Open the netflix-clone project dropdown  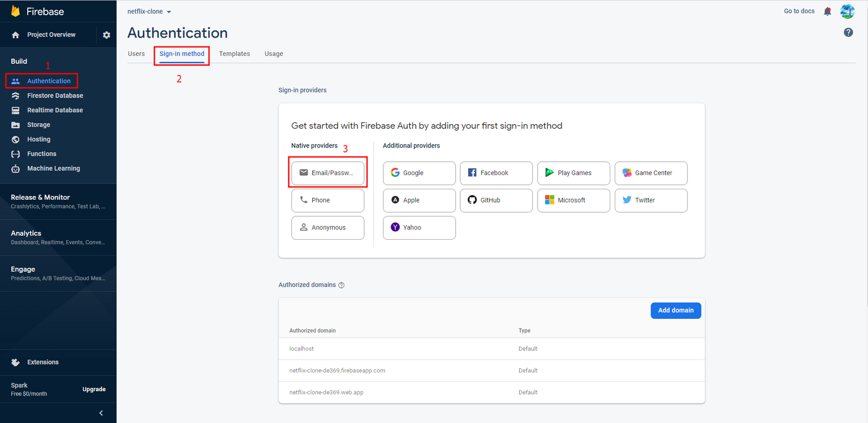[149, 11]
